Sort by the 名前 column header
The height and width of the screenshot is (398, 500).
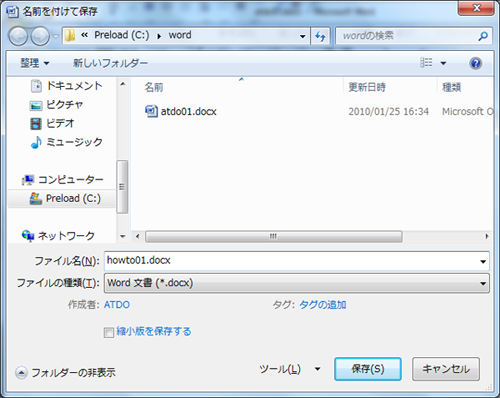coord(154,87)
